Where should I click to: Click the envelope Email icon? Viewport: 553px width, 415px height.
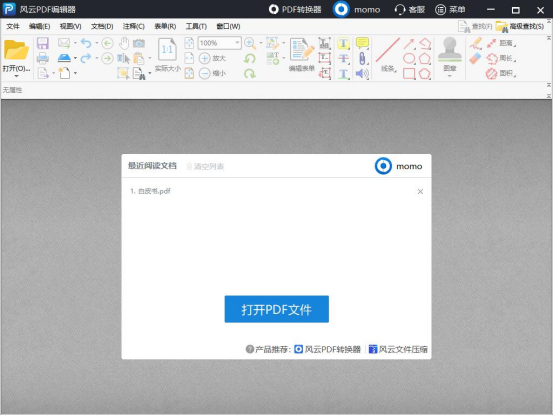[64, 43]
